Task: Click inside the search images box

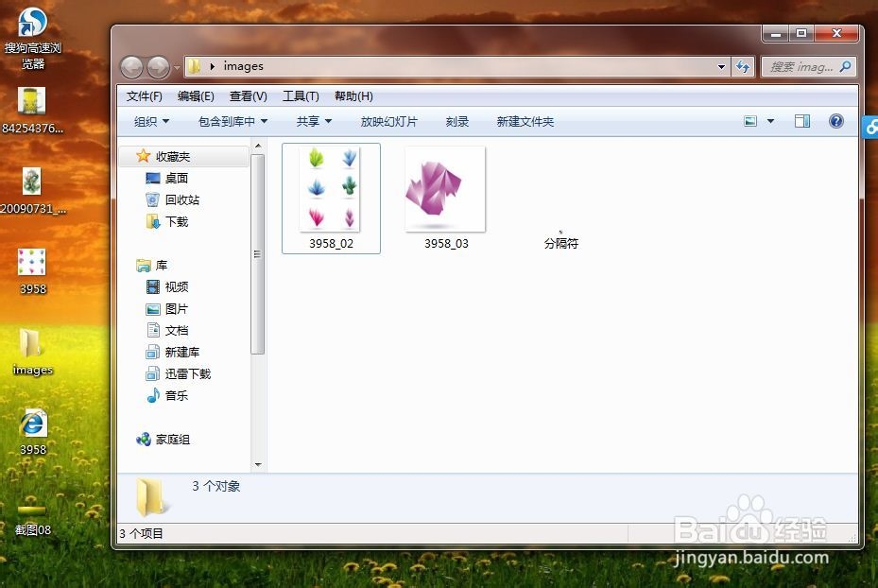Action: 807,67
